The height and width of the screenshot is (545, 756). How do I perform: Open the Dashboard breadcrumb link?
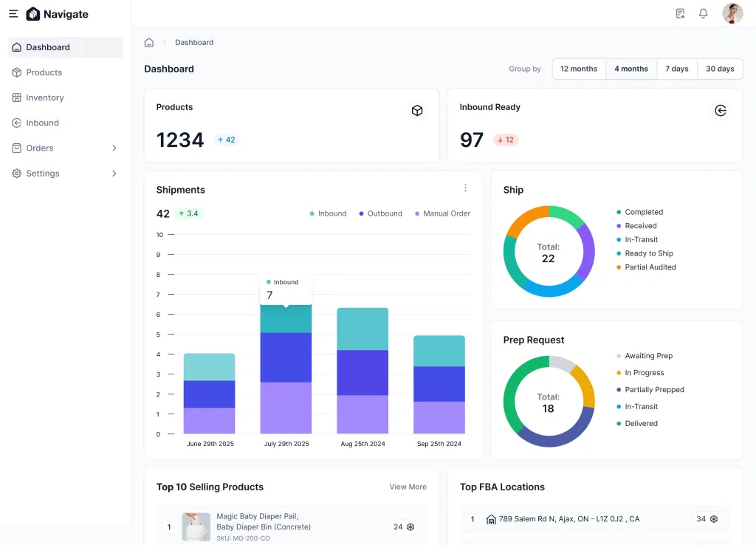194,42
